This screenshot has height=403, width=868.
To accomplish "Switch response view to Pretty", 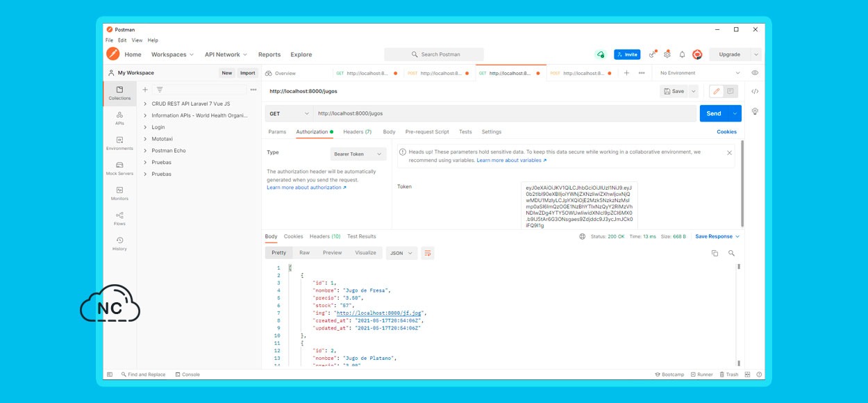I will tap(278, 253).
